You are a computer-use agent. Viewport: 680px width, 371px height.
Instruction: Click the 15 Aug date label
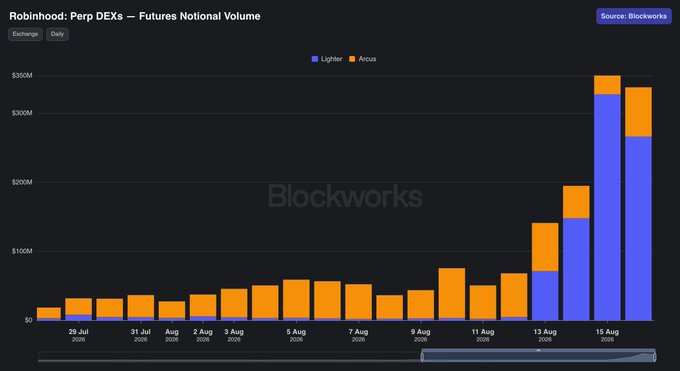tap(607, 335)
